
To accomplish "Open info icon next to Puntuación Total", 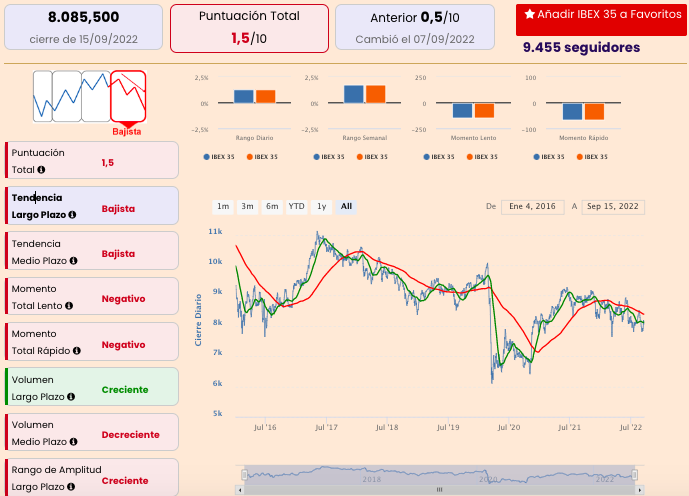I will tap(41, 170).
